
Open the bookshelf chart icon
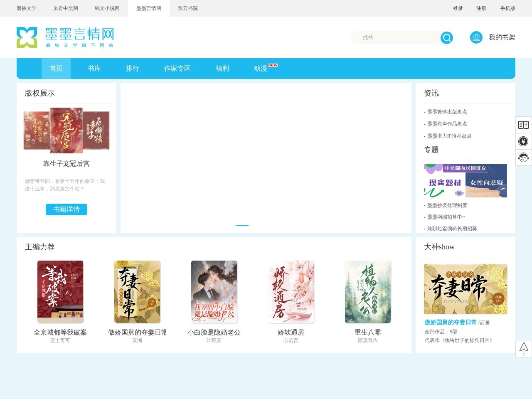pos(476,37)
